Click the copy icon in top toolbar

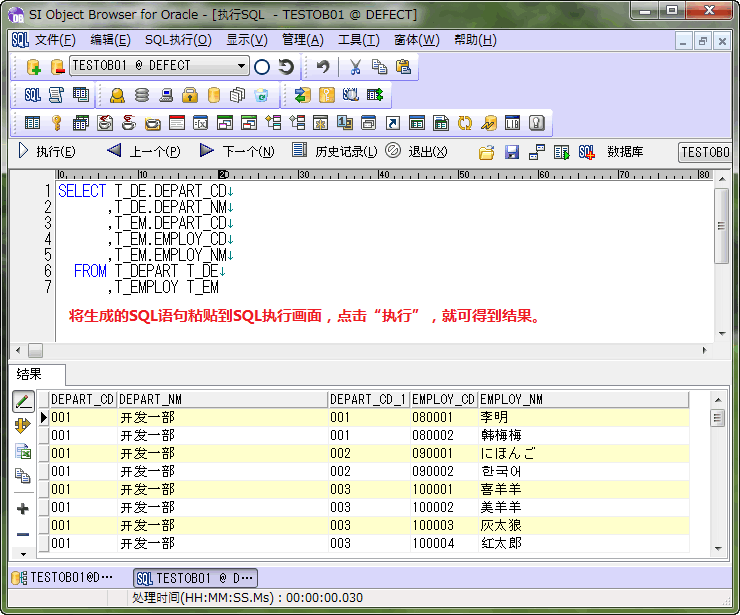[379, 67]
